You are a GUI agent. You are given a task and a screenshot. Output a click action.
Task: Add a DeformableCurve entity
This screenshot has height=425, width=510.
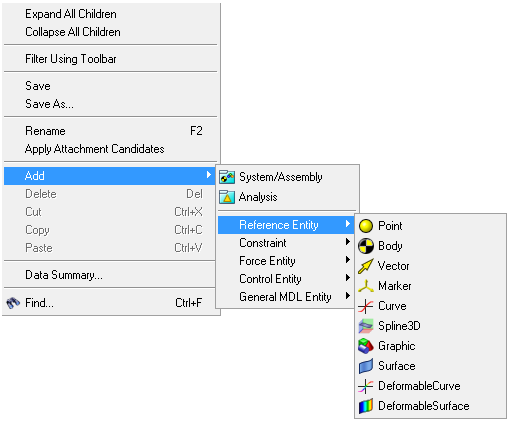[431, 386]
